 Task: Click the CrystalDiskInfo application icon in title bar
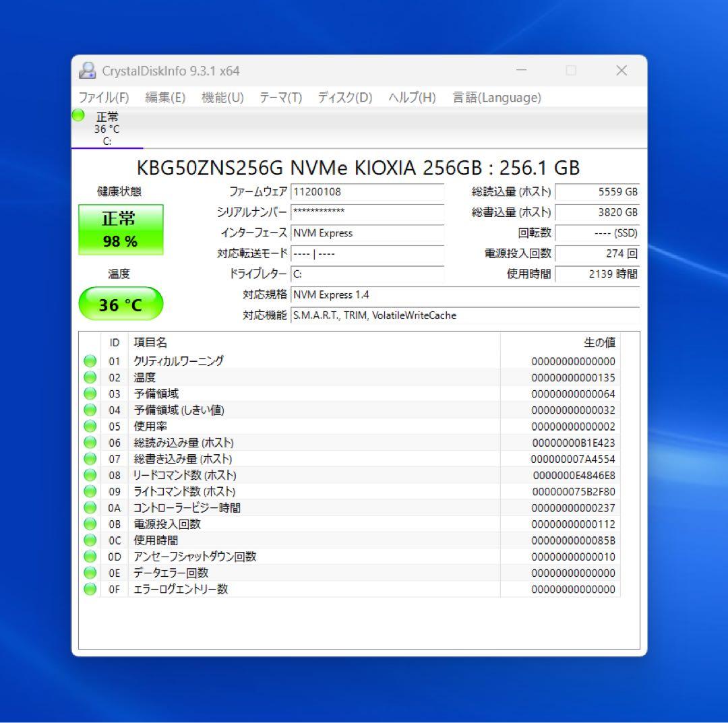pos(87,70)
